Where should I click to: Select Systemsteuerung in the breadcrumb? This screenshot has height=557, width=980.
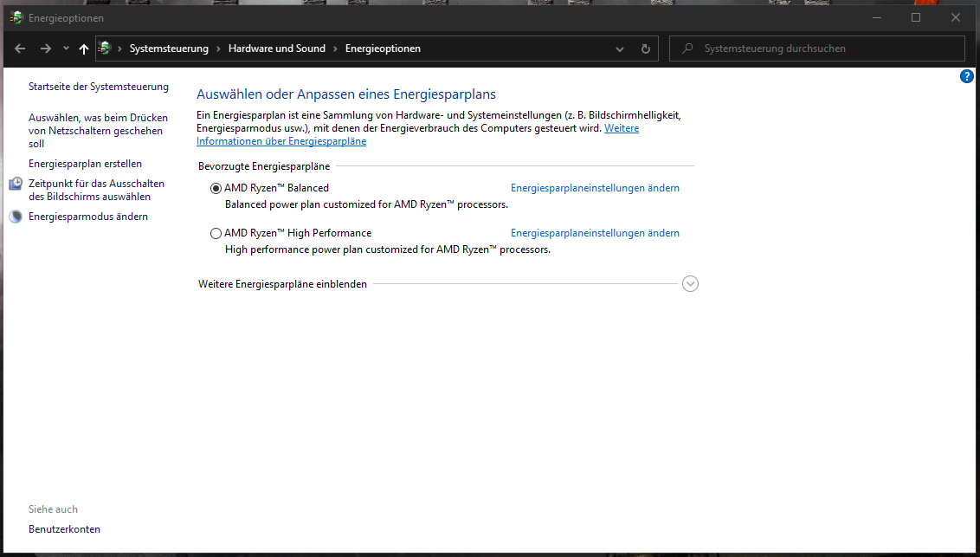pyautogui.click(x=169, y=49)
